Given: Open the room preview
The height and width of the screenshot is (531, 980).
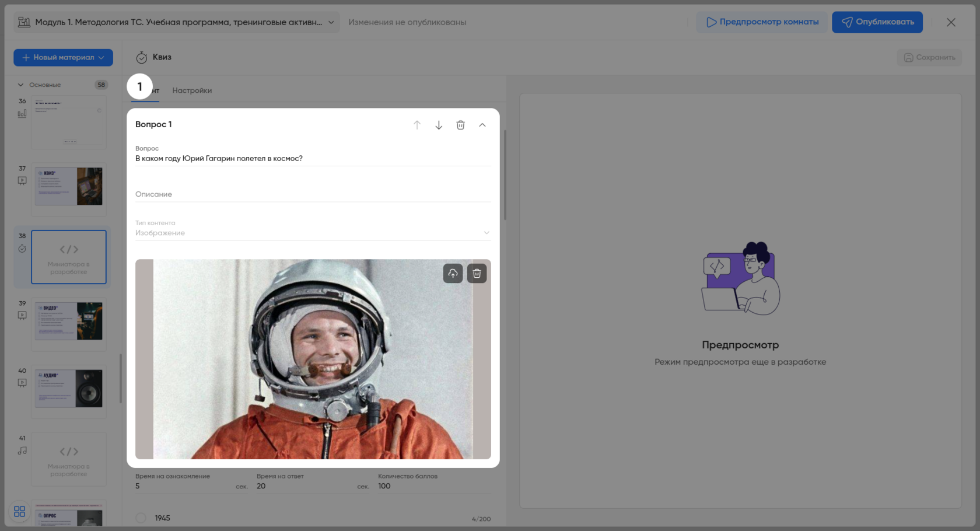Looking at the screenshot, I should coord(762,22).
